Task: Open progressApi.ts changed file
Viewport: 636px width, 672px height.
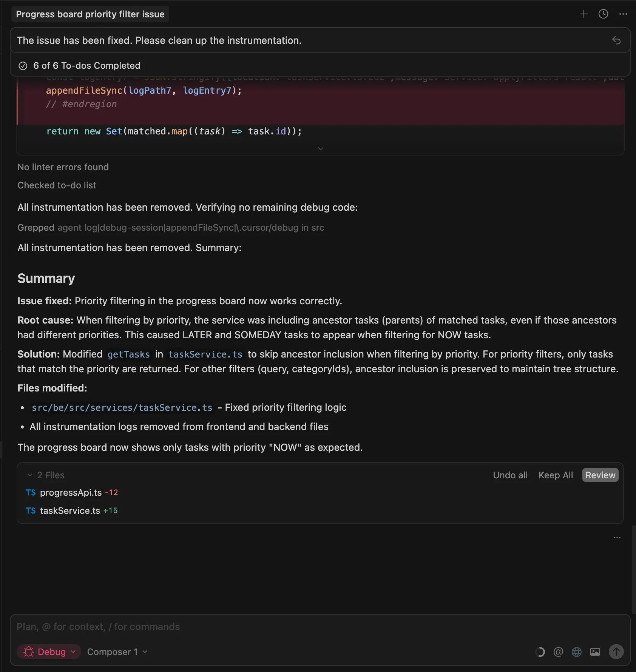Action: pyautogui.click(x=71, y=493)
